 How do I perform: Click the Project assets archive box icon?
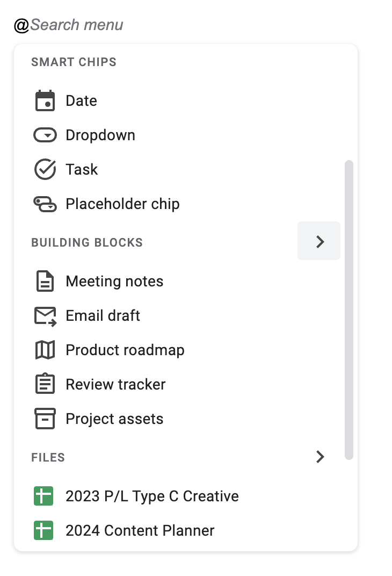click(x=45, y=419)
